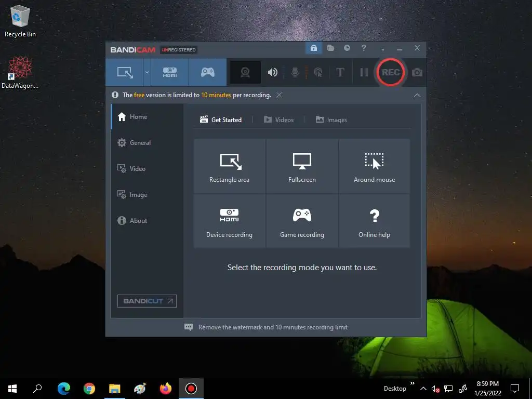Click the network tray icon

tap(448, 389)
